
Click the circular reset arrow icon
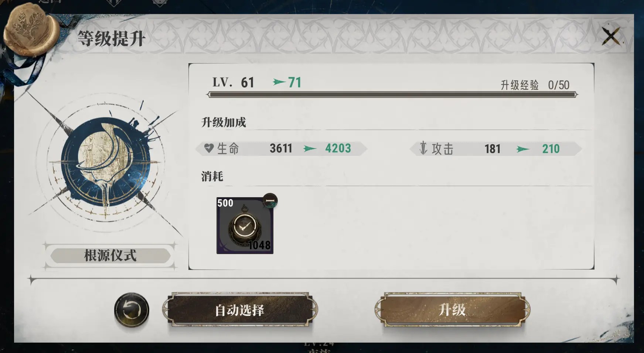(x=132, y=310)
